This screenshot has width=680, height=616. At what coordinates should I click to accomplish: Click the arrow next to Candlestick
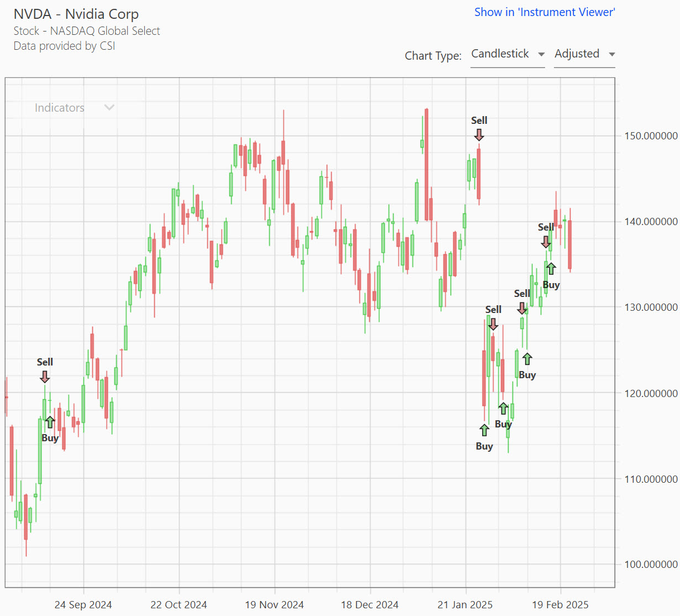tap(541, 54)
